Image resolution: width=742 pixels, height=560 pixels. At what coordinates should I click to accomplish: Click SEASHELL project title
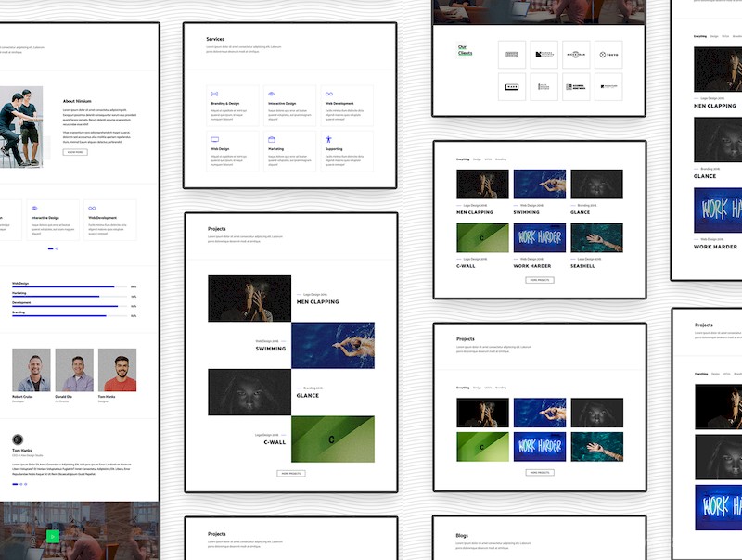pyautogui.click(x=582, y=266)
